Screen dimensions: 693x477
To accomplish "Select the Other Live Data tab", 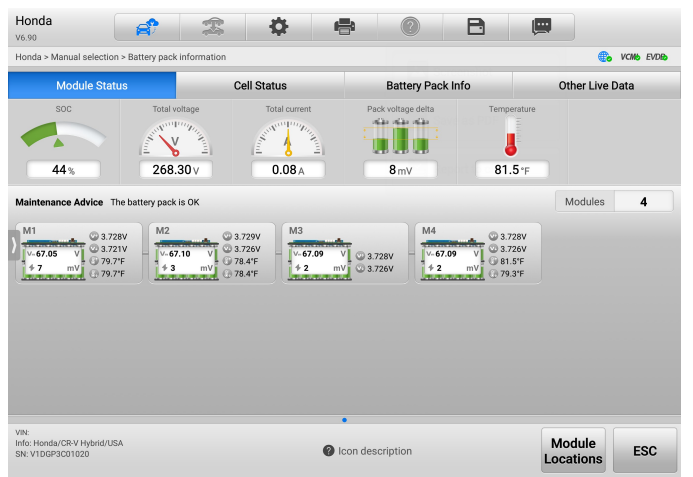I will (x=596, y=86).
